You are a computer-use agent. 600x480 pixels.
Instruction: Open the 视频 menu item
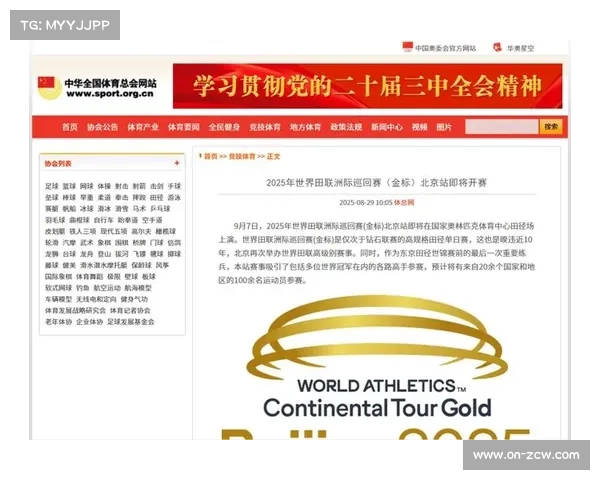coord(419,127)
